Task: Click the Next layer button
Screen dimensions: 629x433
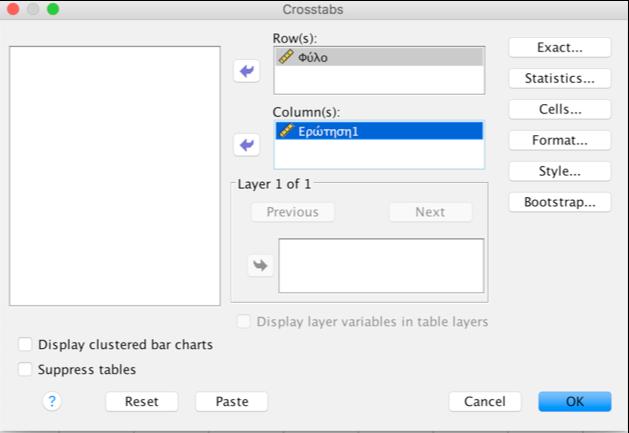Action: (x=430, y=212)
